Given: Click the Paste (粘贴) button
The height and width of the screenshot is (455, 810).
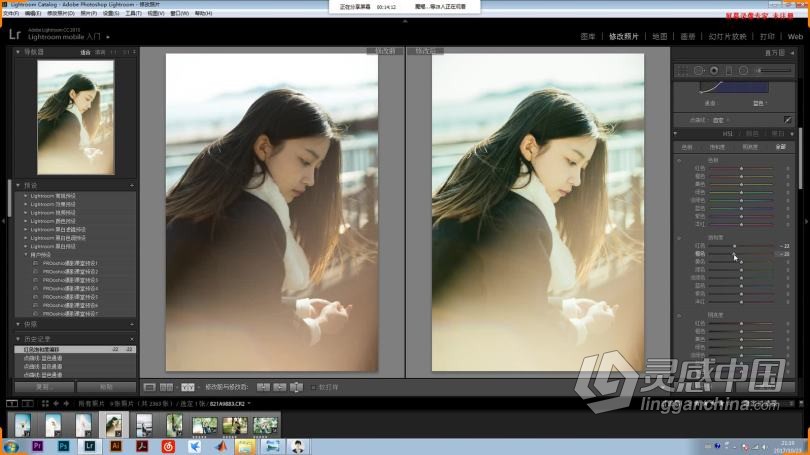Looking at the screenshot, I should [106, 387].
